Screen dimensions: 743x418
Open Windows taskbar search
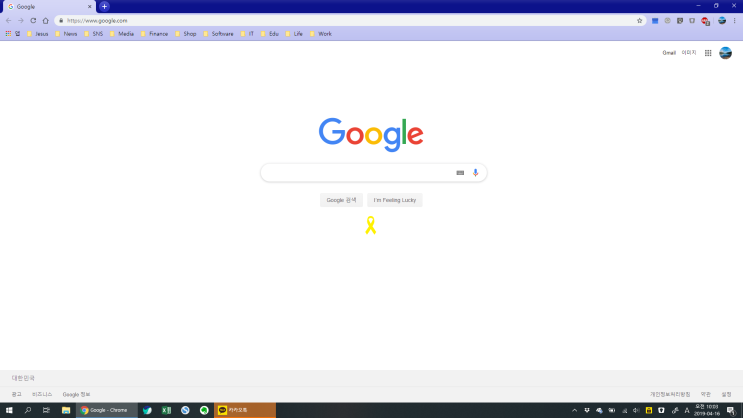point(27,410)
